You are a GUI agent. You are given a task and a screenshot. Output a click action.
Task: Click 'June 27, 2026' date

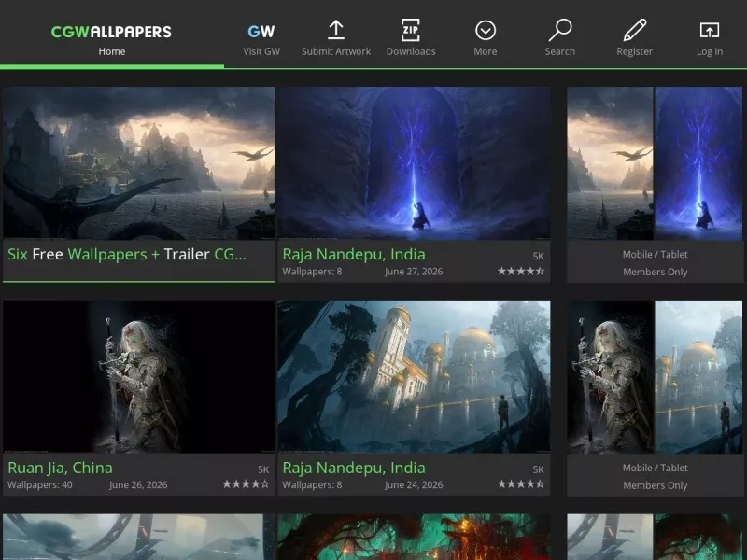tap(414, 272)
